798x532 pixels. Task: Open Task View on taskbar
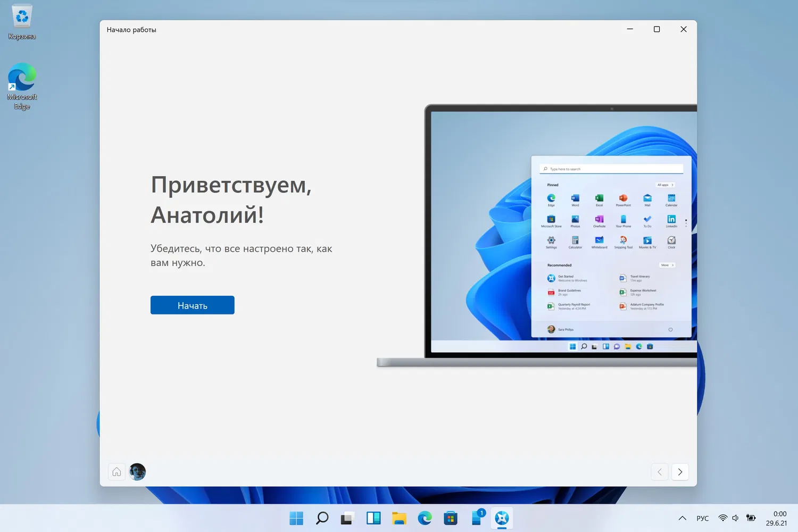347,518
